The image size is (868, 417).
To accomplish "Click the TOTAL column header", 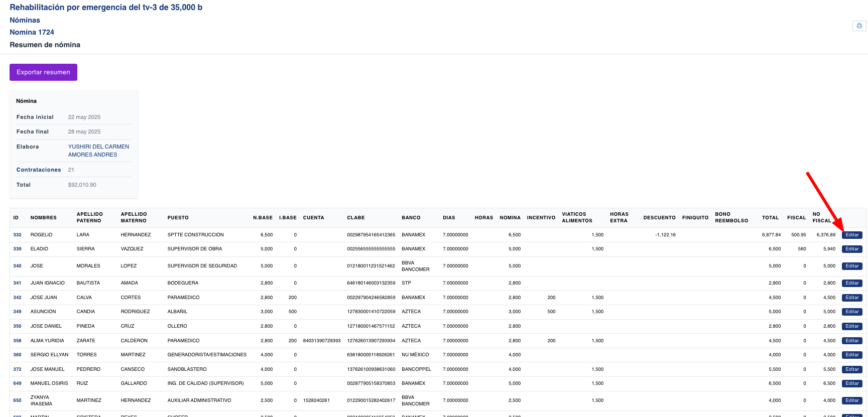I will pyautogui.click(x=770, y=218).
